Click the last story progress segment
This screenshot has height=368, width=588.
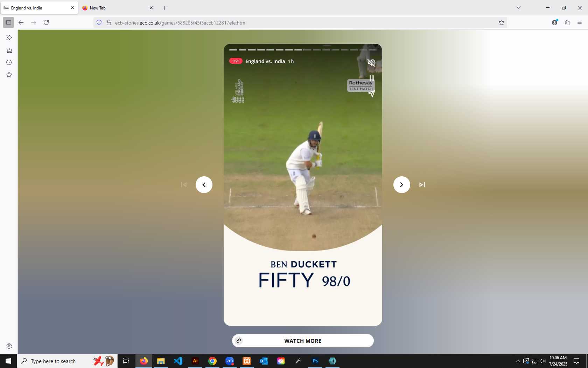pos(372,50)
